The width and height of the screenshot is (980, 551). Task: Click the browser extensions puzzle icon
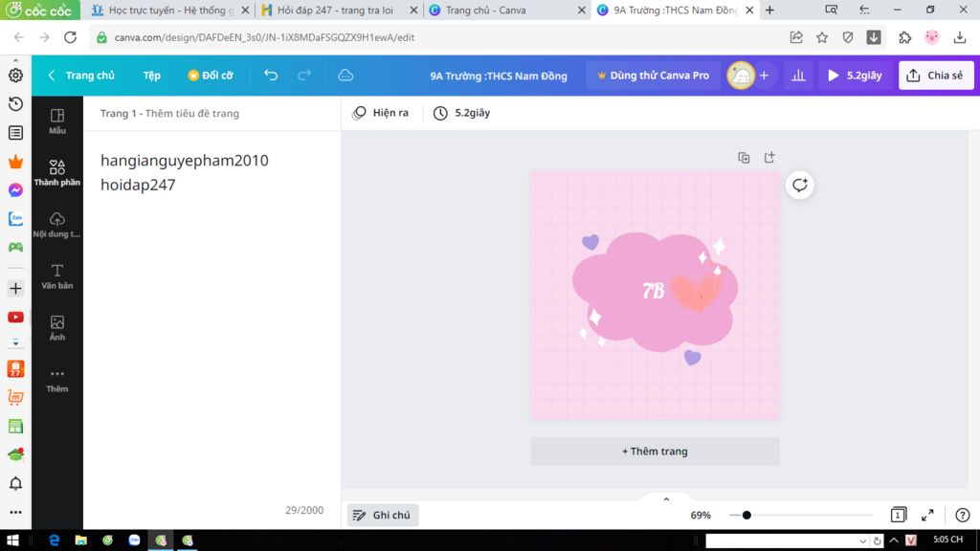pos(905,37)
